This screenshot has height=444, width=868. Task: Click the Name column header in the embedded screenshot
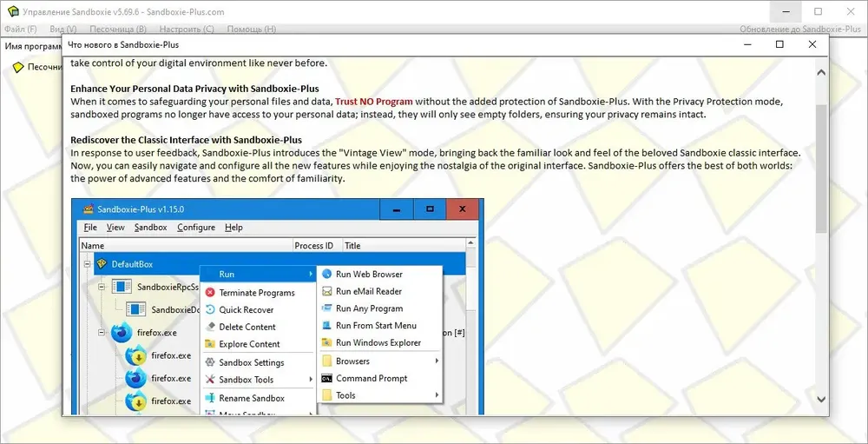point(186,246)
